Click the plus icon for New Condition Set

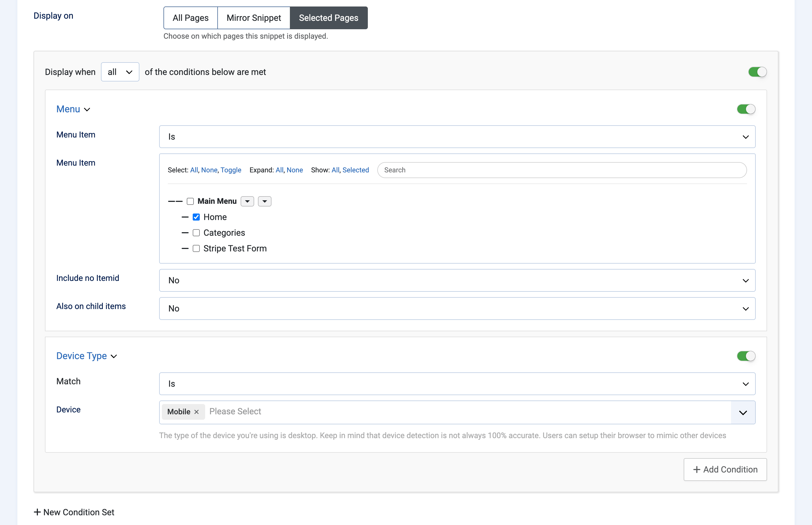37,512
